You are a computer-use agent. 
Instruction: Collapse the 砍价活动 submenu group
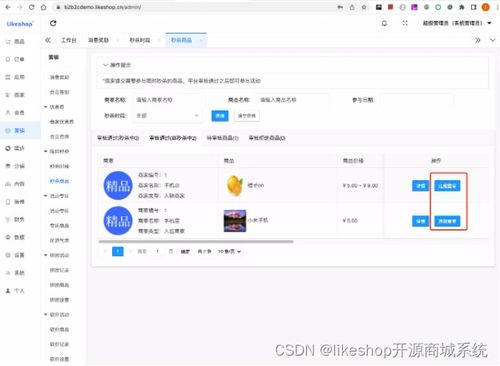45,314
